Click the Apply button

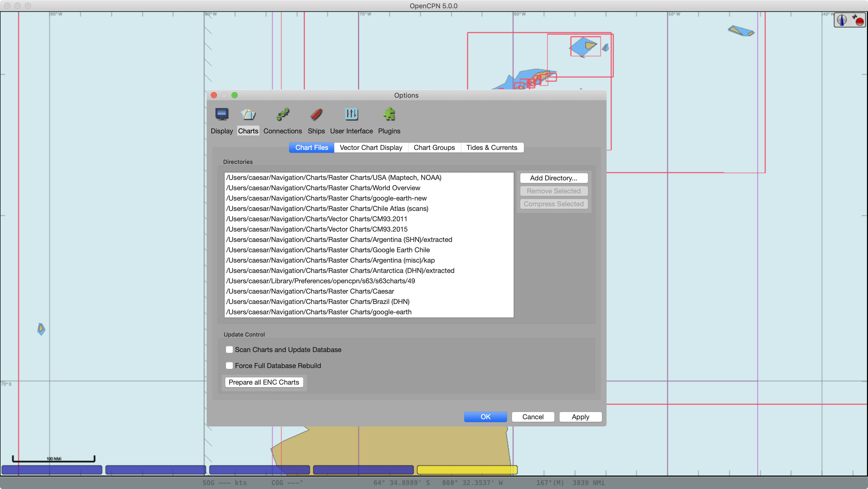[x=580, y=417]
